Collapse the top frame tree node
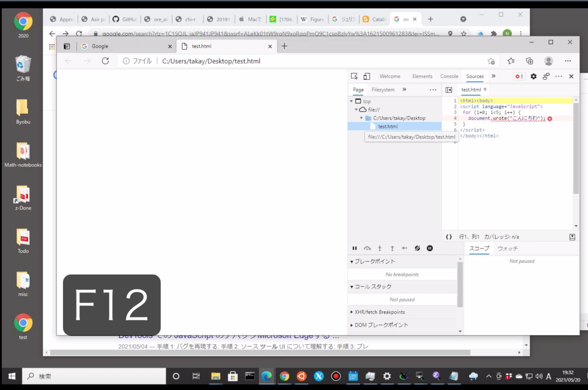The image size is (588, 390). pyautogui.click(x=351, y=101)
